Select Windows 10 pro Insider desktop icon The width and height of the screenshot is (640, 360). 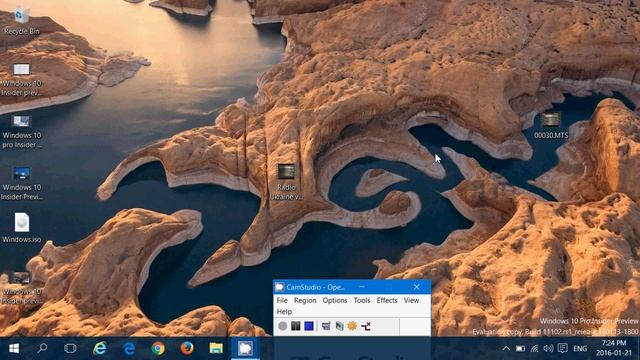coord(22,132)
